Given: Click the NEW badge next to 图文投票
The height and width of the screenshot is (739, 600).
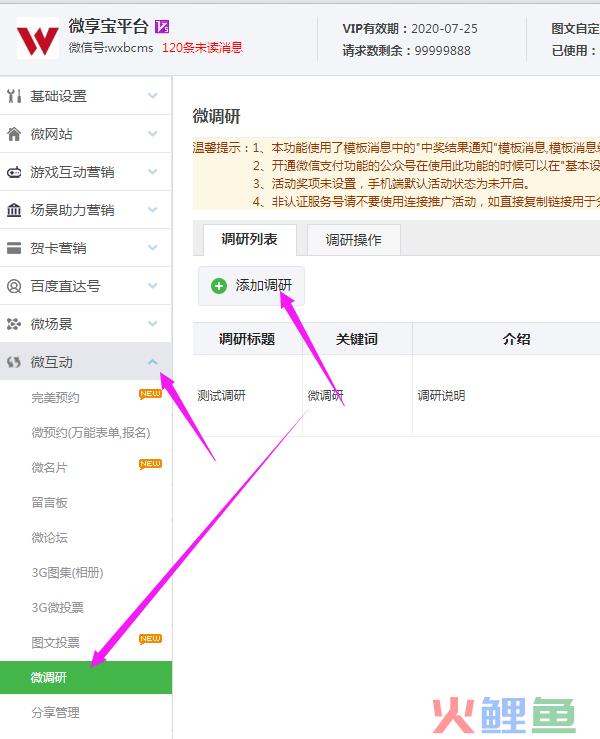Looking at the screenshot, I should click(x=150, y=639).
